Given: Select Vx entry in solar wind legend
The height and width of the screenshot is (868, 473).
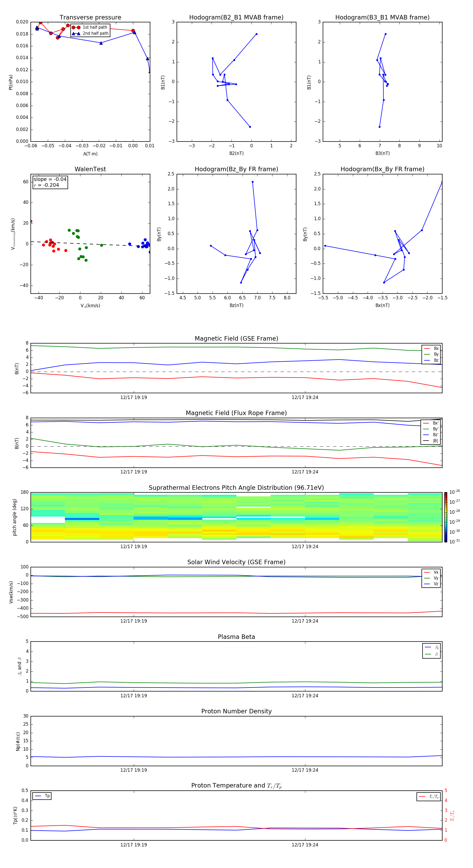Looking at the screenshot, I should click(431, 572).
